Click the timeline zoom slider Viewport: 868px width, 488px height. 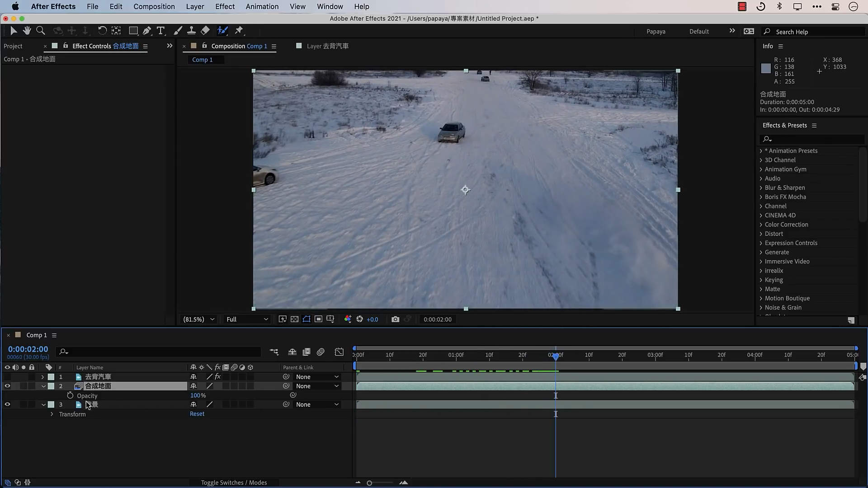click(369, 483)
